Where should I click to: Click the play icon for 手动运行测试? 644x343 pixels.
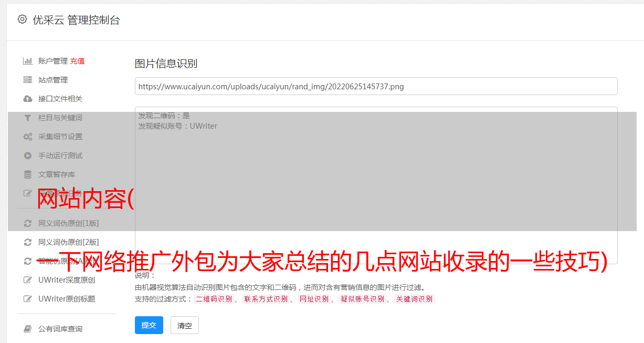click(28, 155)
